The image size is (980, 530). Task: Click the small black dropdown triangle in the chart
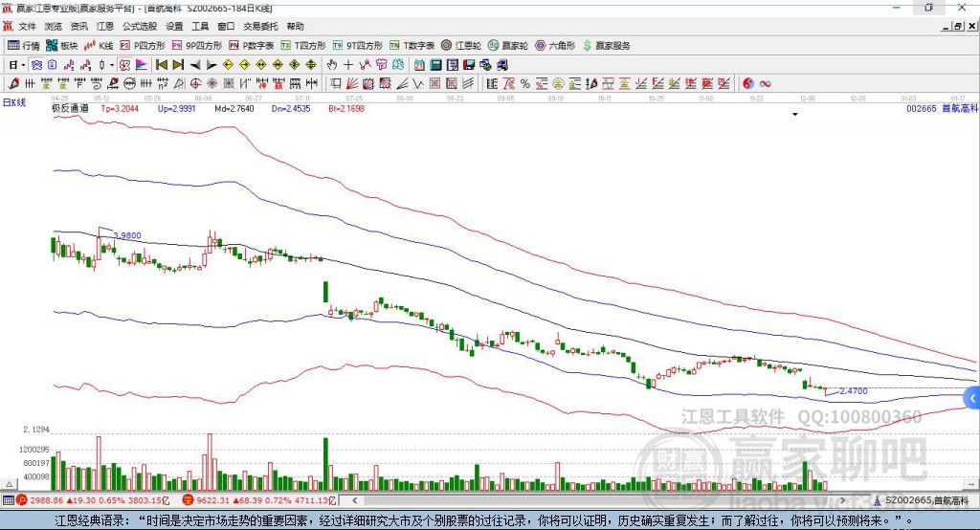coord(795,115)
